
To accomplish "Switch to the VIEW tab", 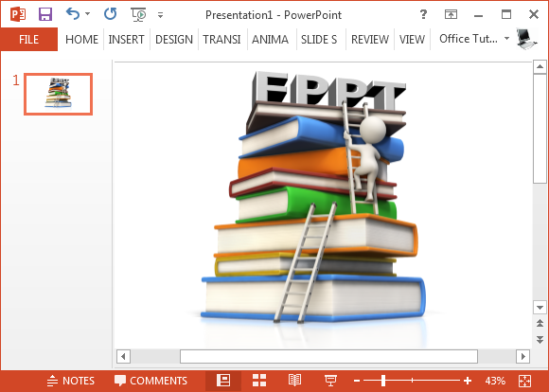I will 412,39.
